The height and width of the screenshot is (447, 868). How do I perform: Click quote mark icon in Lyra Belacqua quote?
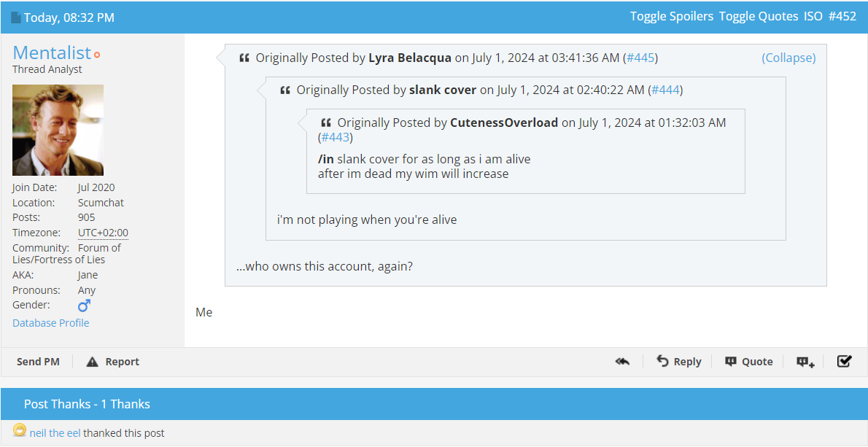[x=244, y=58]
